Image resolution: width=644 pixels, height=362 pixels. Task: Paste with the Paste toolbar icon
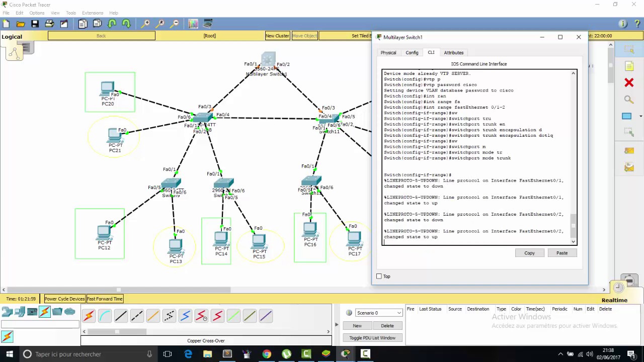(x=98, y=24)
